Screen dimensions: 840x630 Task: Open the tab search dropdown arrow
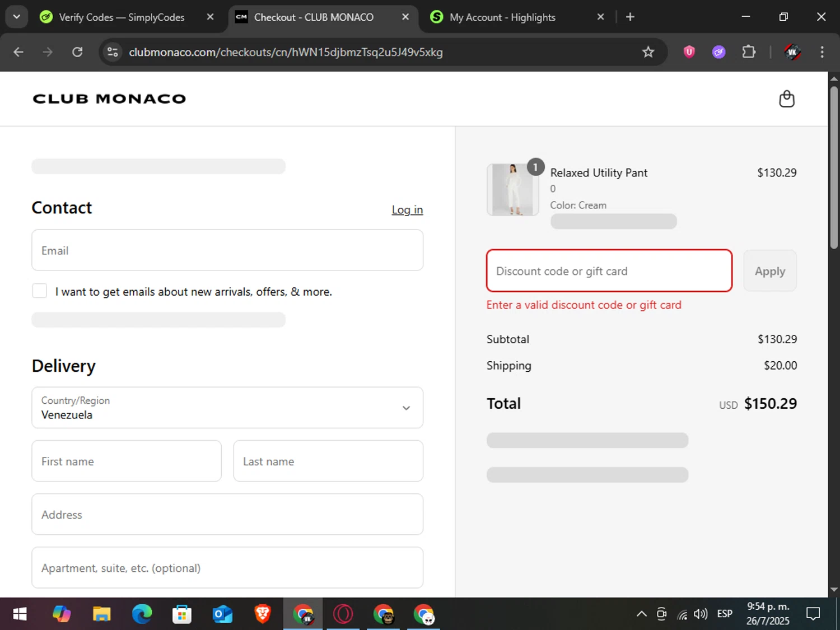pyautogui.click(x=16, y=17)
